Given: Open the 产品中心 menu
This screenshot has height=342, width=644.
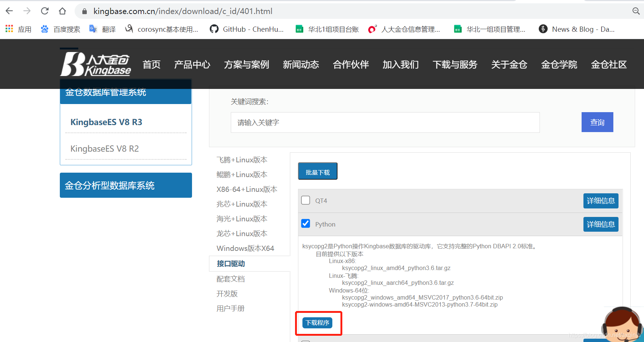Looking at the screenshot, I should pos(192,65).
